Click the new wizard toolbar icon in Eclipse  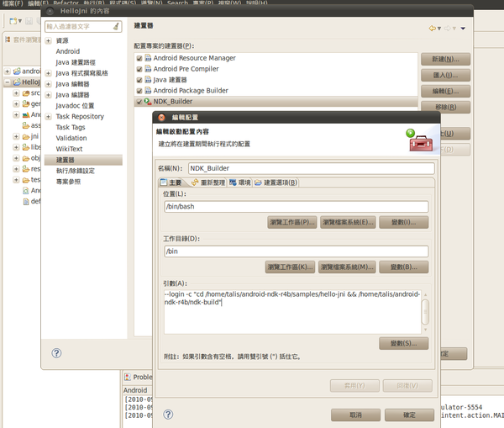[13, 21]
